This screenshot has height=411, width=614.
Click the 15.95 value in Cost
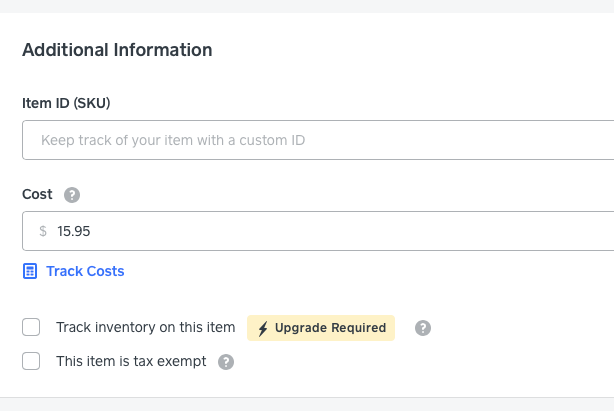pos(74,231)
